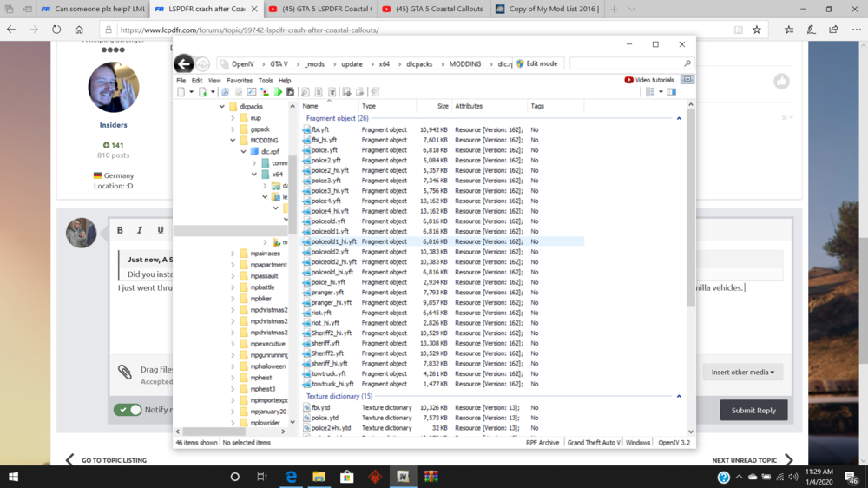Expand the mpairraces folder in the tree
The height and width of the screenshot is (488, 868).
233,254
